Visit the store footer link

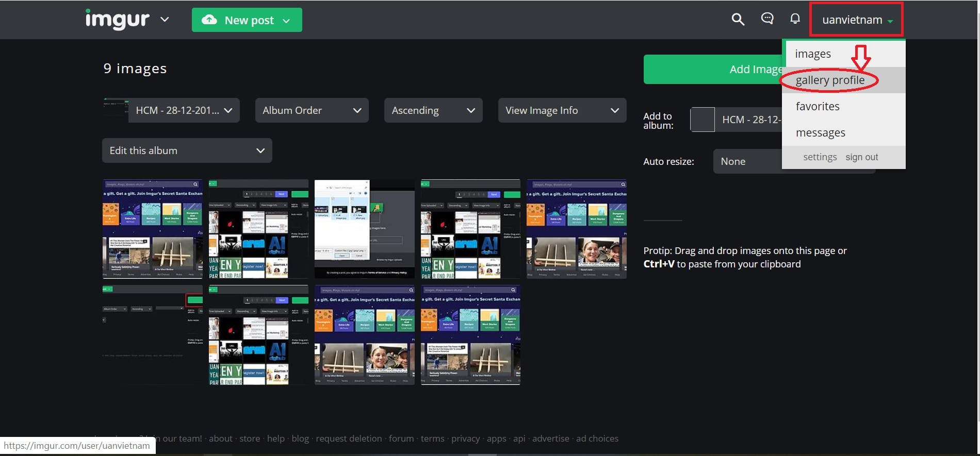(250, 438)
